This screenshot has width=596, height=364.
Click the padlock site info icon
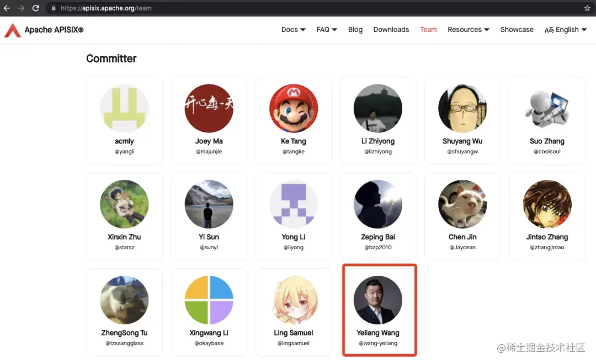54,8
